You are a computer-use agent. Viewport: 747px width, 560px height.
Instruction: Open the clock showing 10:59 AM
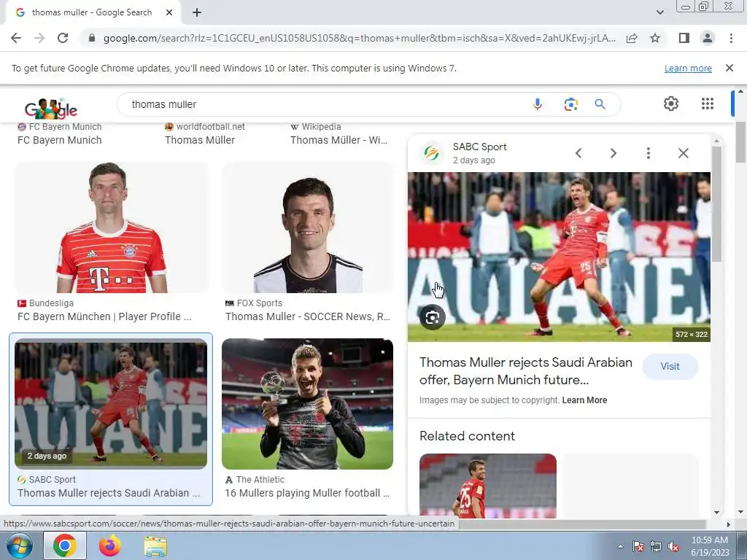point(710,546)
